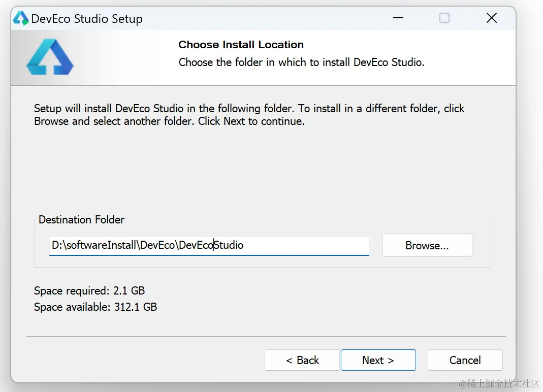
Task: Click empty title bar area beside the title
Action: point(264,19)
